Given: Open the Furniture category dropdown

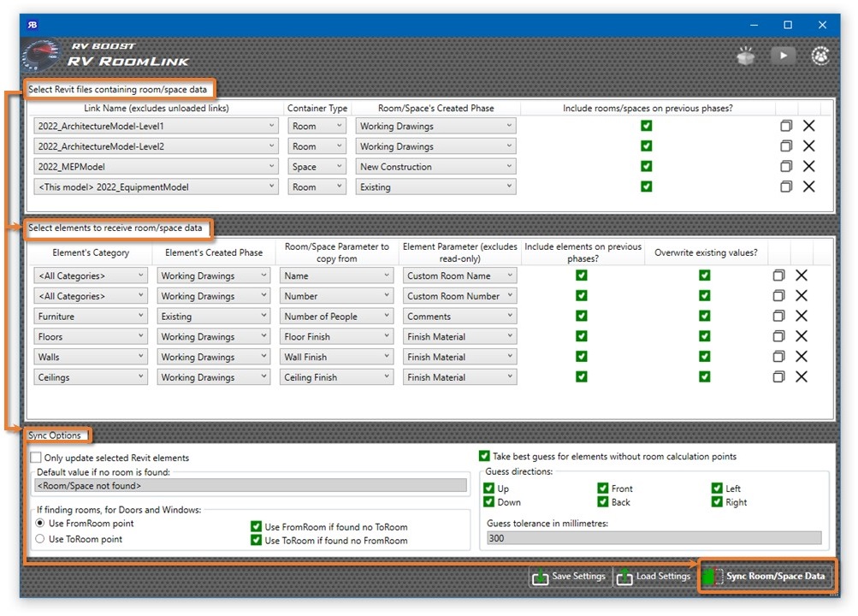Looking at the screenshot, I should pos(91,316).
